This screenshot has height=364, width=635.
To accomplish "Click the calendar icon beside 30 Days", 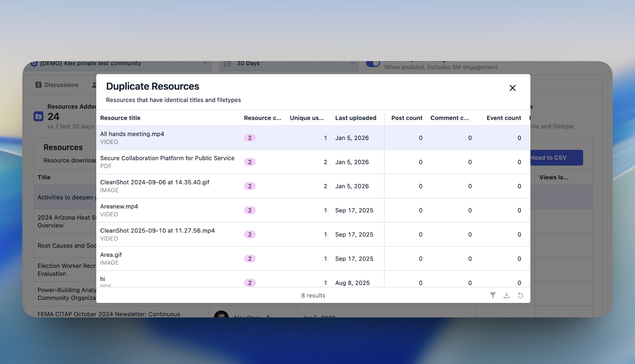I will [x=228, y=63].
